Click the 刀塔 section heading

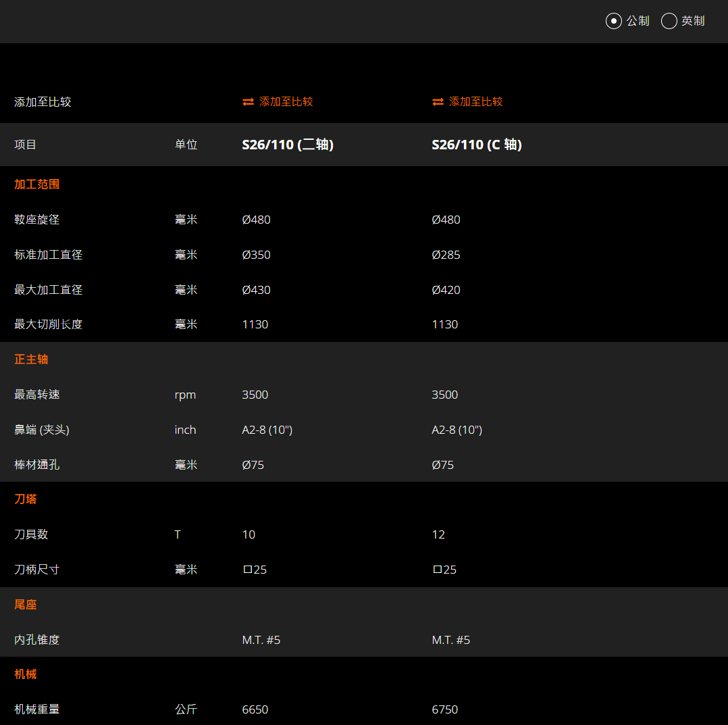[x=26, y=499]
